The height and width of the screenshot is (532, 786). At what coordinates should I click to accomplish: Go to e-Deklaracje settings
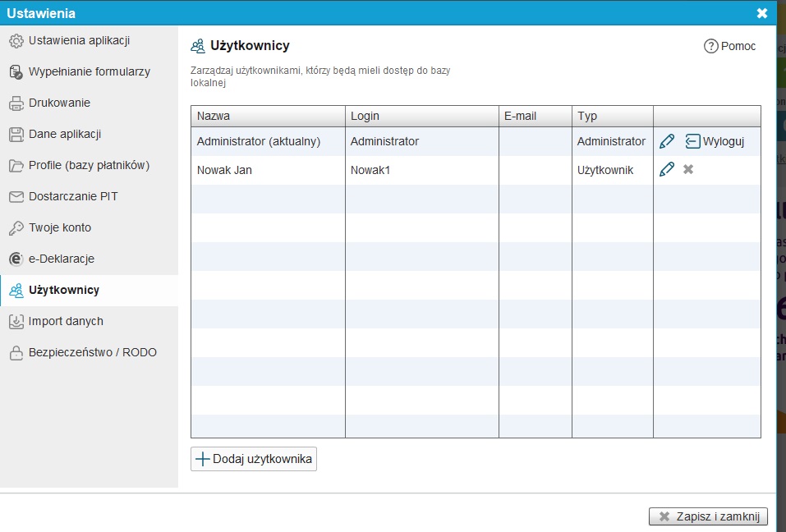61,259
